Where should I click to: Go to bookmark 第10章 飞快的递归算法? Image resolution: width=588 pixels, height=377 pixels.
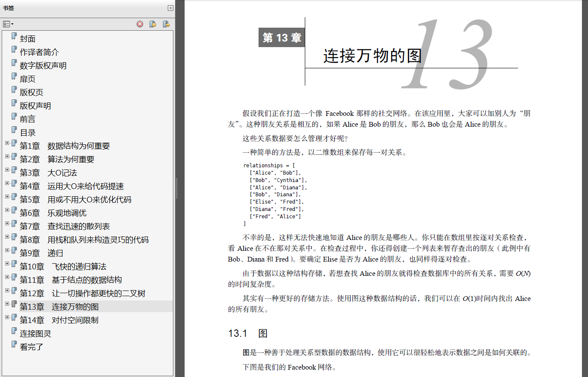pos(63,267)
